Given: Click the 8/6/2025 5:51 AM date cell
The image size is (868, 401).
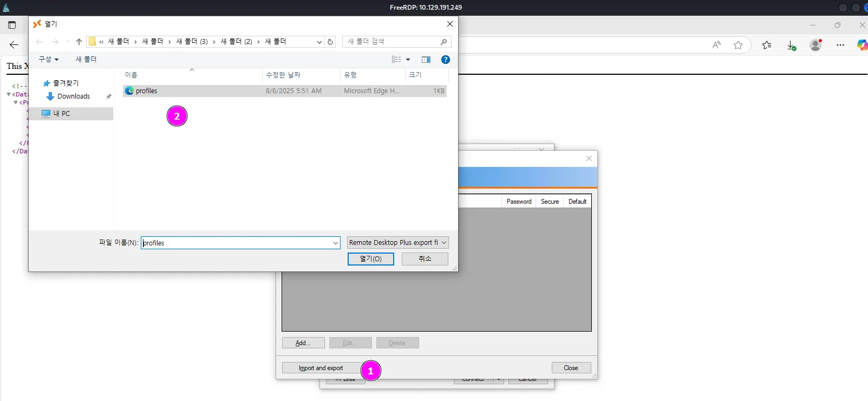Looking at the screenshot, I should point(293,91).
